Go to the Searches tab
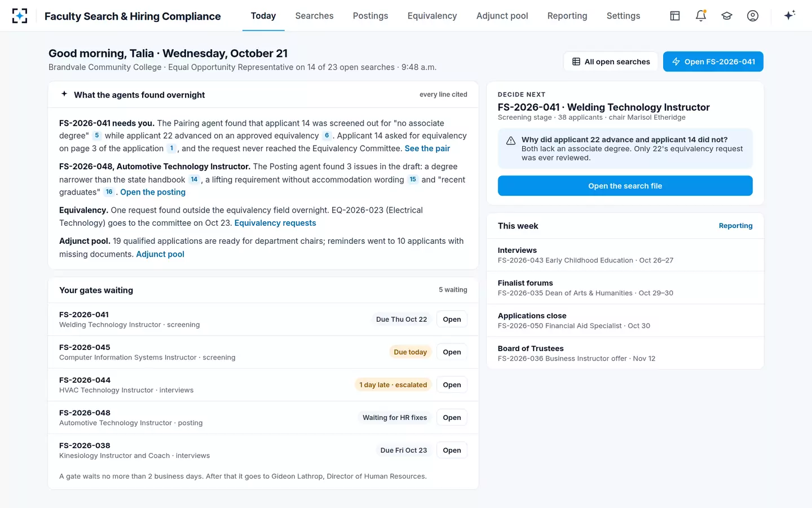 coord(314,16)
